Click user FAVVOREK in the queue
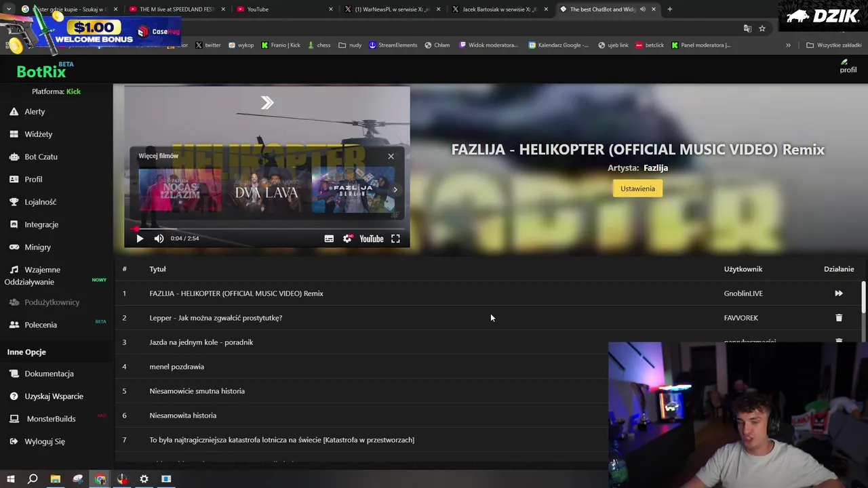The height and width of the screenshot is (488, 868). pos(741,318)
